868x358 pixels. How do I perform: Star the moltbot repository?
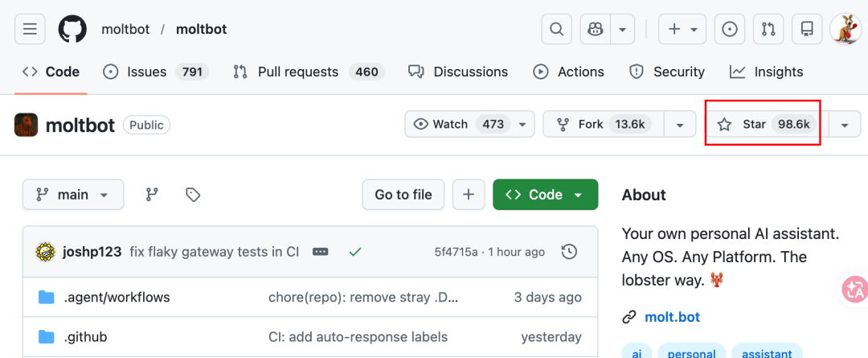[762, 124]
